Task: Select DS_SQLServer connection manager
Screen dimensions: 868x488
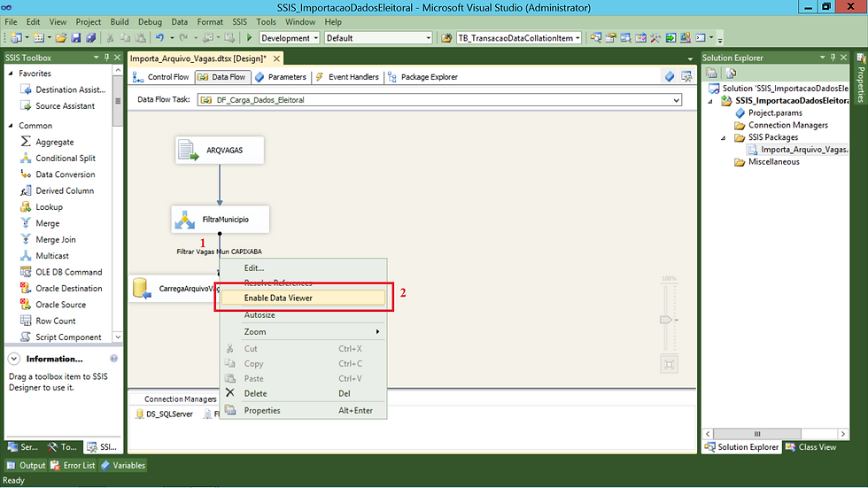Action: [x=165, y=414]
